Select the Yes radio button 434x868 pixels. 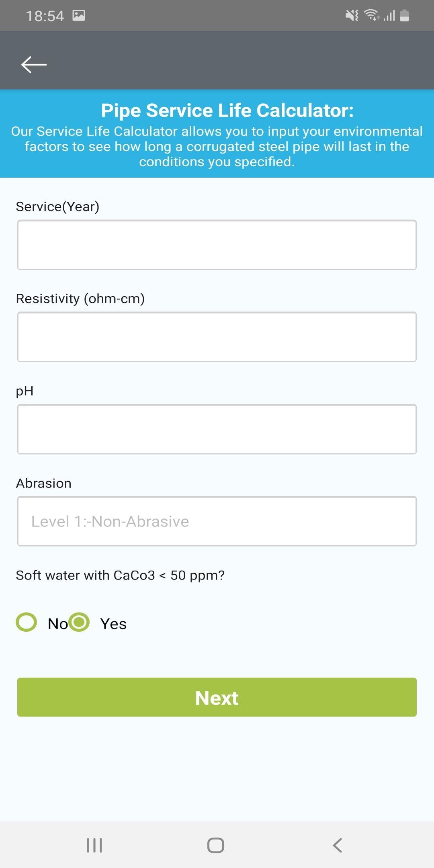[79, 622]
